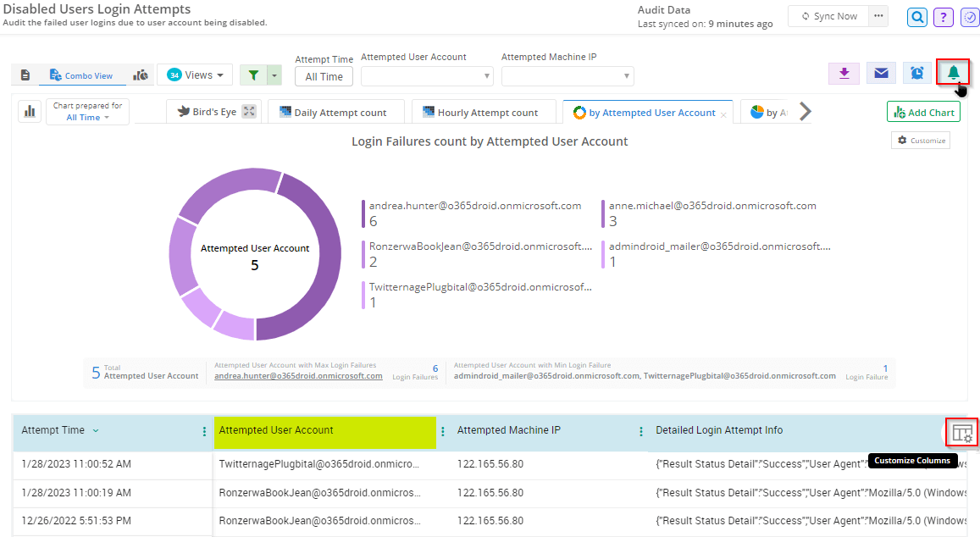Open the Customize Columns table icon
This screenshot has height=537, width=980.
[x=961, y=432]
